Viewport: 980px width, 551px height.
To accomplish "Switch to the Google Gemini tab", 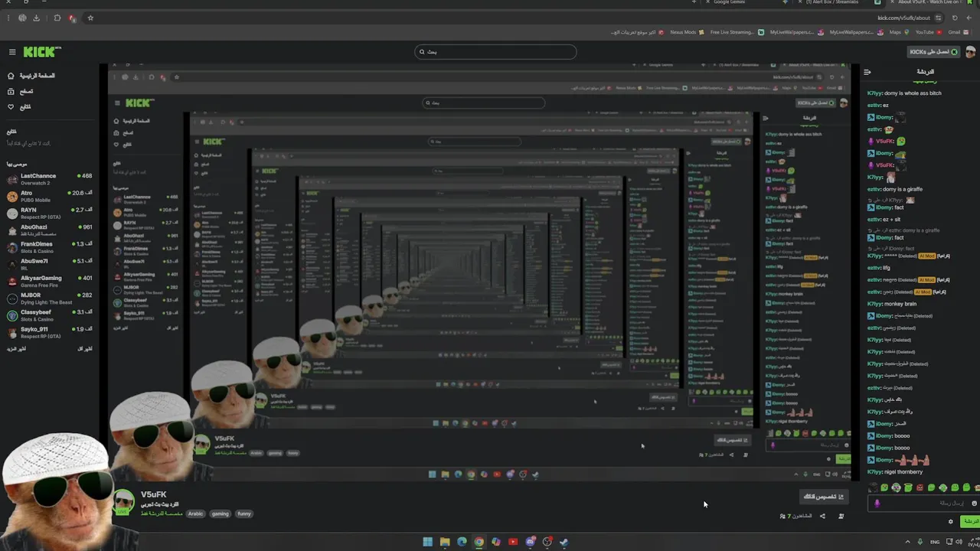I will pyautogui.click(x=743, y=2).
